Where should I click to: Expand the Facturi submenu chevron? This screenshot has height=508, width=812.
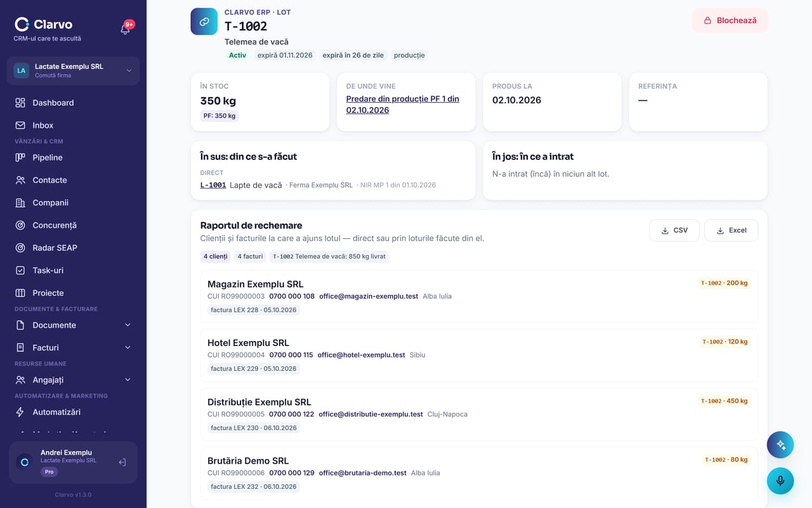point(128,348)
